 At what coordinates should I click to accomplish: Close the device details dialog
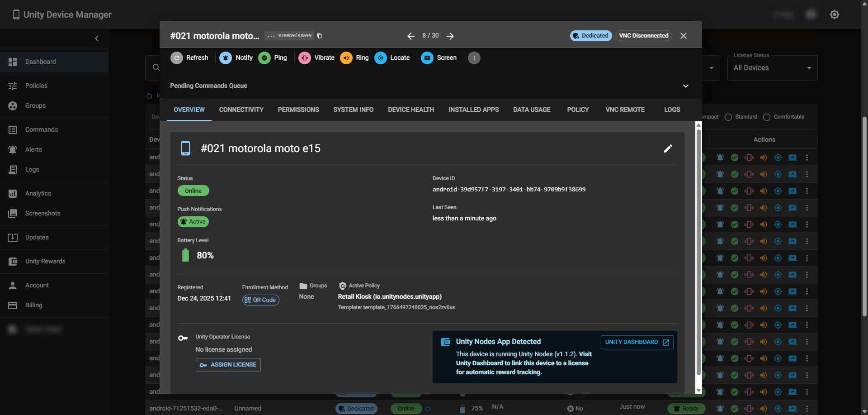click(684, 36)
